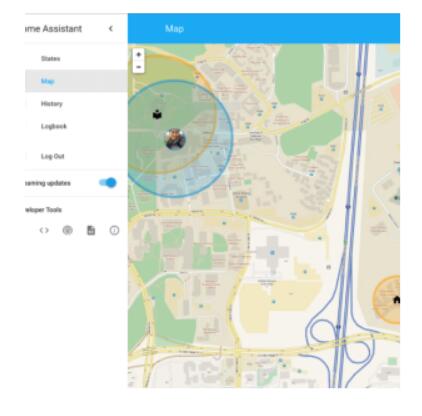
Task: Click the black zone icon inside the blue circle
Action: (x=157, y=115)
